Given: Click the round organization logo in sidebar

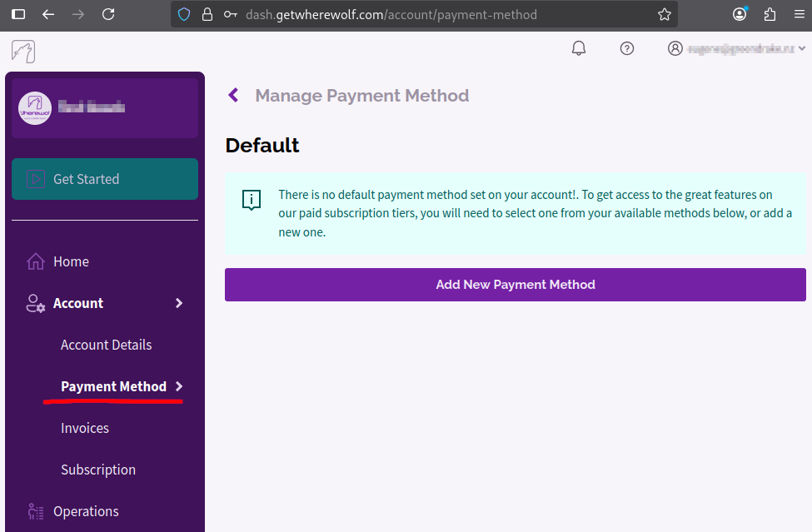Looking at the screenshot, I should pyautogui.click(x=35, y=108).
